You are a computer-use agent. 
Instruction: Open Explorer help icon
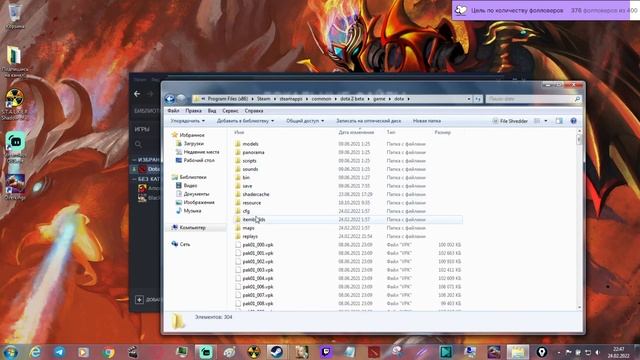pyautogui.click(x=573, y=121)
